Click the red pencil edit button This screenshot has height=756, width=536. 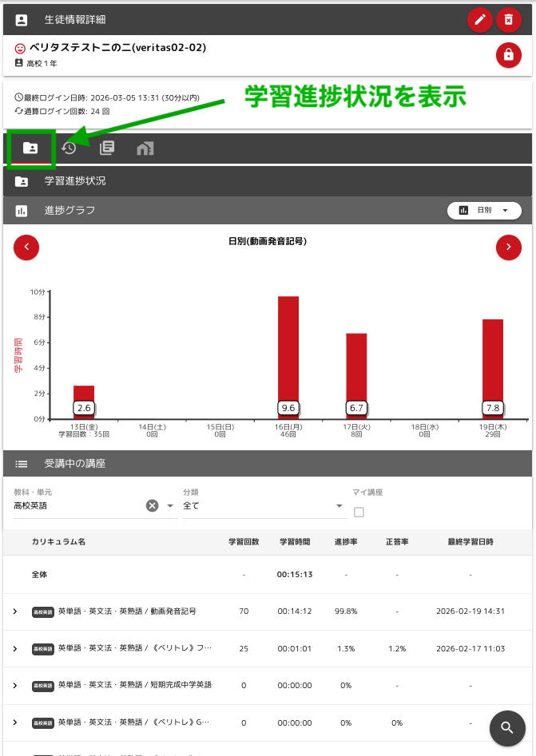[x=479, y=20]
